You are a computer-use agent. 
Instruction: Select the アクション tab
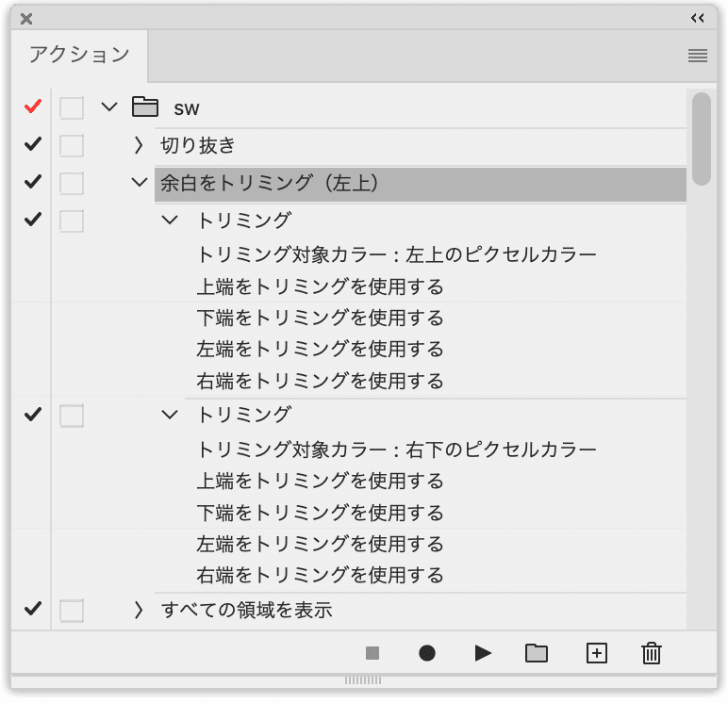(79, 55)
